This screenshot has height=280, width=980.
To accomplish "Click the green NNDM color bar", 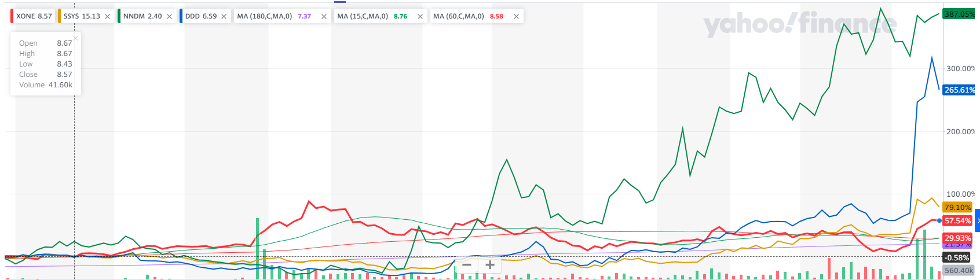I will tap(119, 16).
